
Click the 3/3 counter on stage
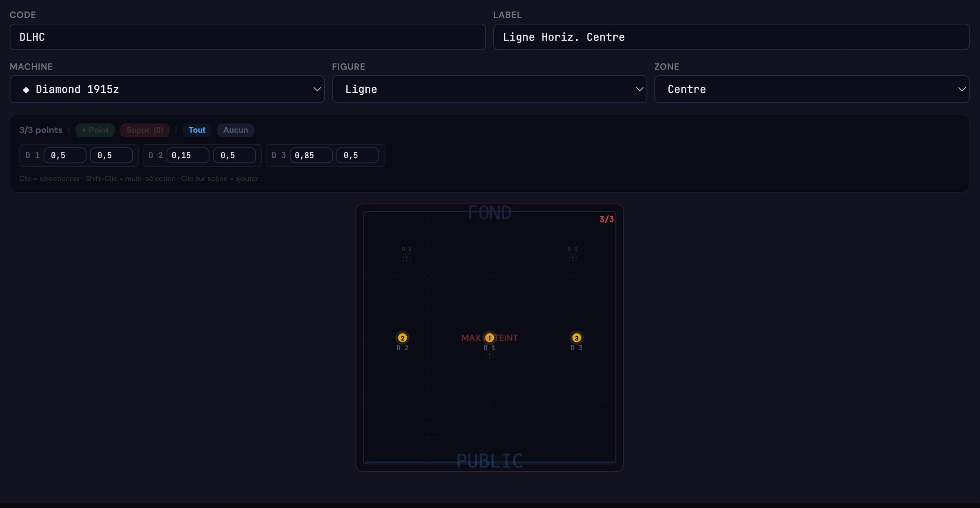pyautogui.click(x=606, y=219)
